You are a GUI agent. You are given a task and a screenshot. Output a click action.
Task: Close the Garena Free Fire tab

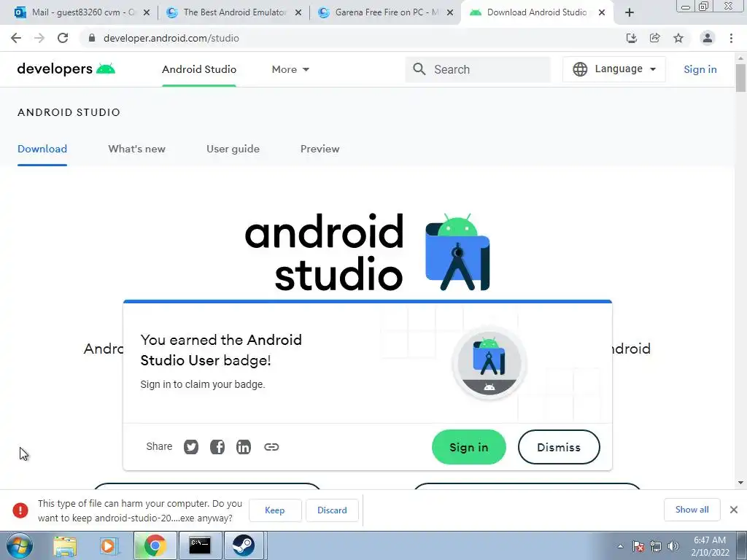click(449, 12)
